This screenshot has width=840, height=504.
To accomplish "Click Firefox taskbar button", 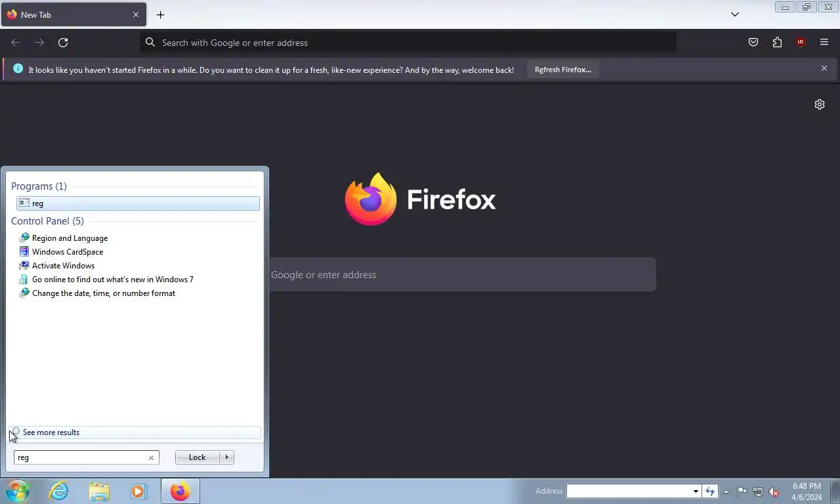I will pyautogui.click(x=180, y=491).
